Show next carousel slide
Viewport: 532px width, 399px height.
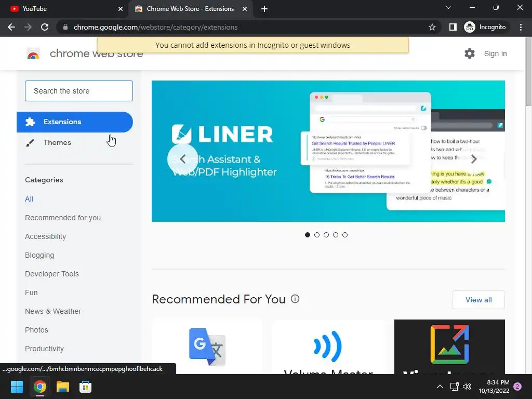point(474,159)
